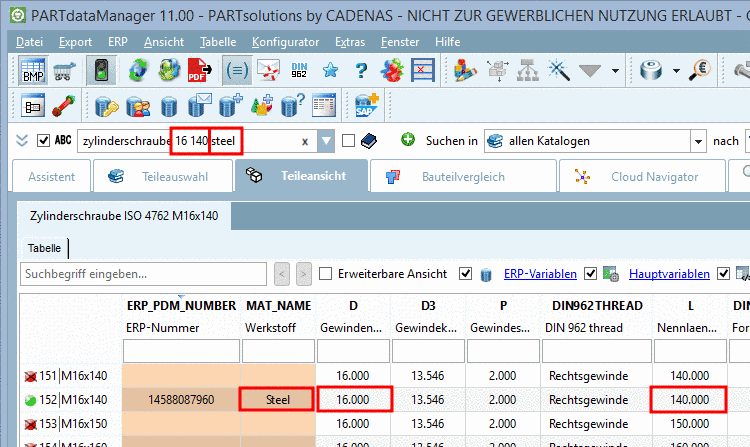
Task: Click the magnifier with euro sign icon
Action: (x=700, y=71)
